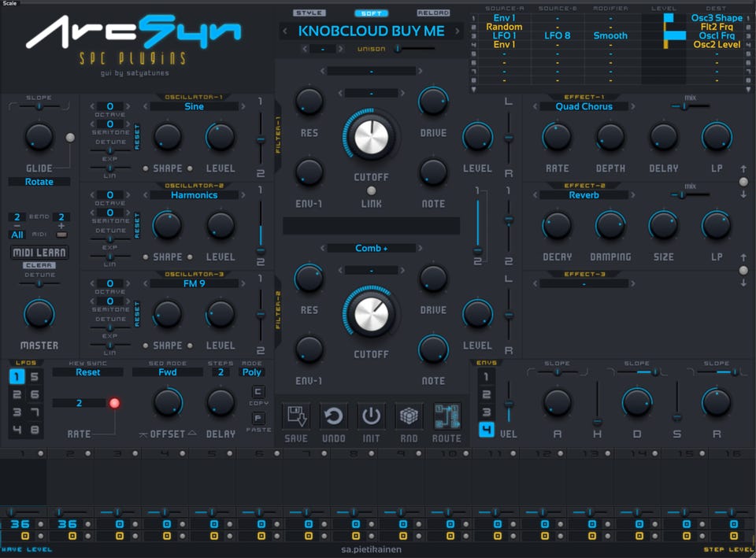Click the preset name Knobcloud Buy Me
Image resolution: width=756 pixels, height=558 pixels.
click(x=371, y=31)
